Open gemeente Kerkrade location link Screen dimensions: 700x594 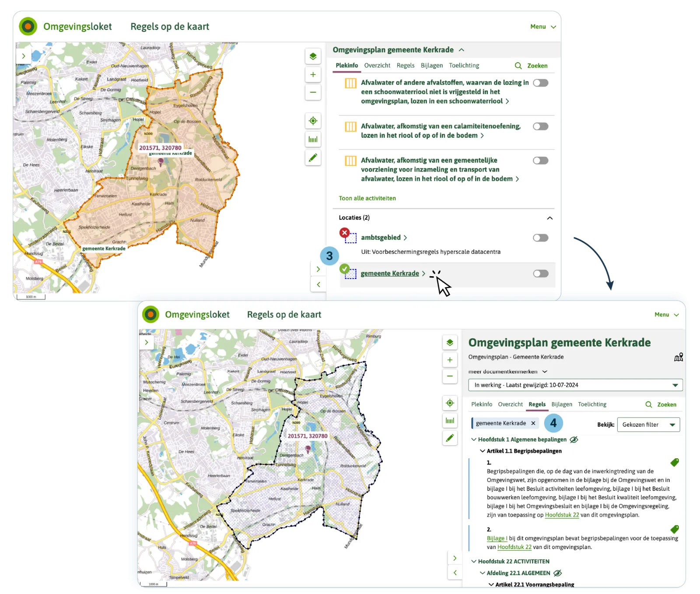tap(390, 274)
